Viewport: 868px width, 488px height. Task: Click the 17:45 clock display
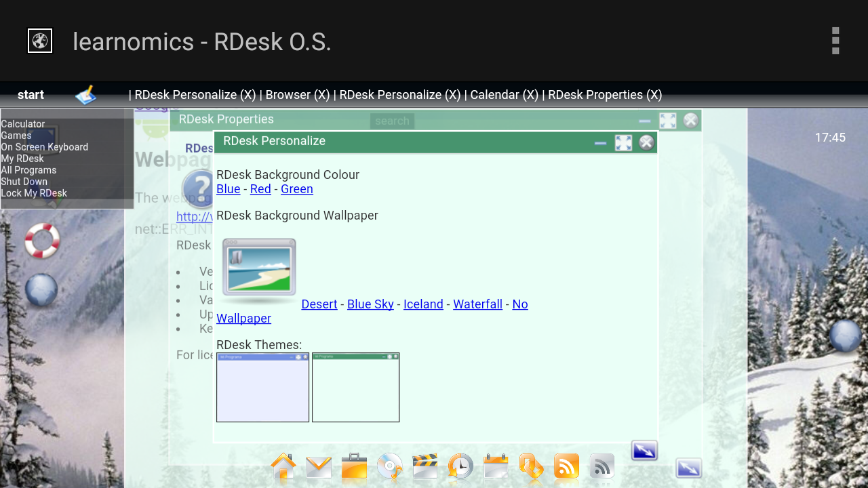click(830, 138)
